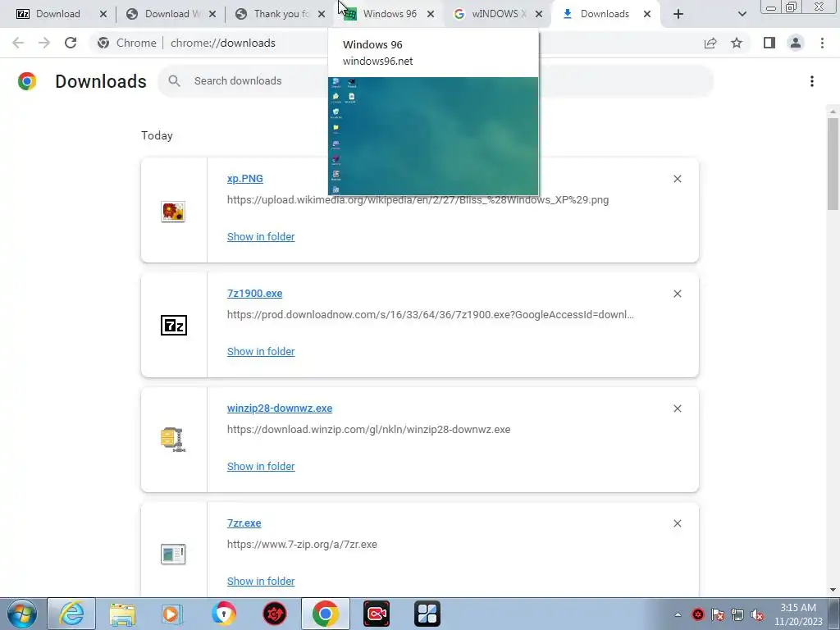Remove winzip28-downwz.exe from downloads list
840x630 pixels.
coord(678,409)
